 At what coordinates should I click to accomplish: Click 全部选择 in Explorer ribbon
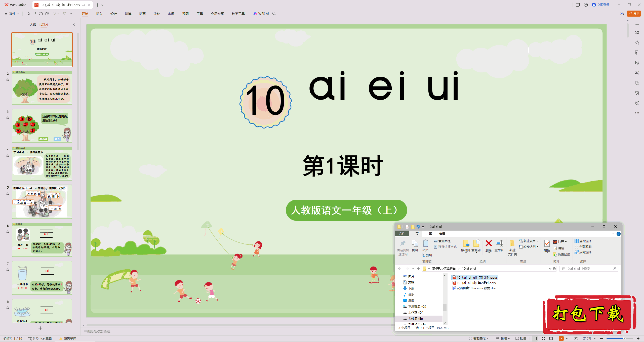click(x=583, y=241)
